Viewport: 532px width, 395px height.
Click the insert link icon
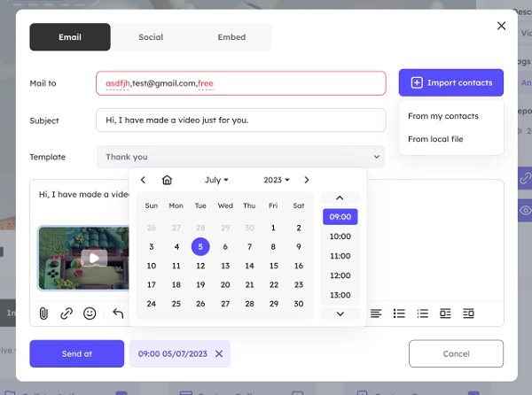point(66,314)
